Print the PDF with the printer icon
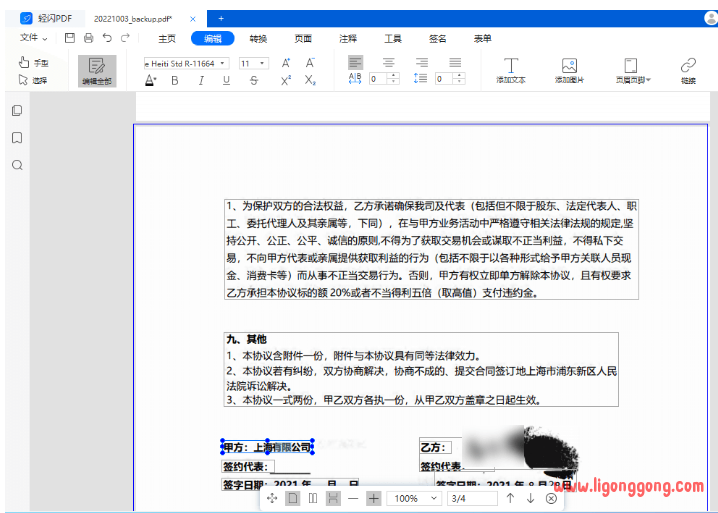This screenshot has height=513, width=718. coord(88,38)
